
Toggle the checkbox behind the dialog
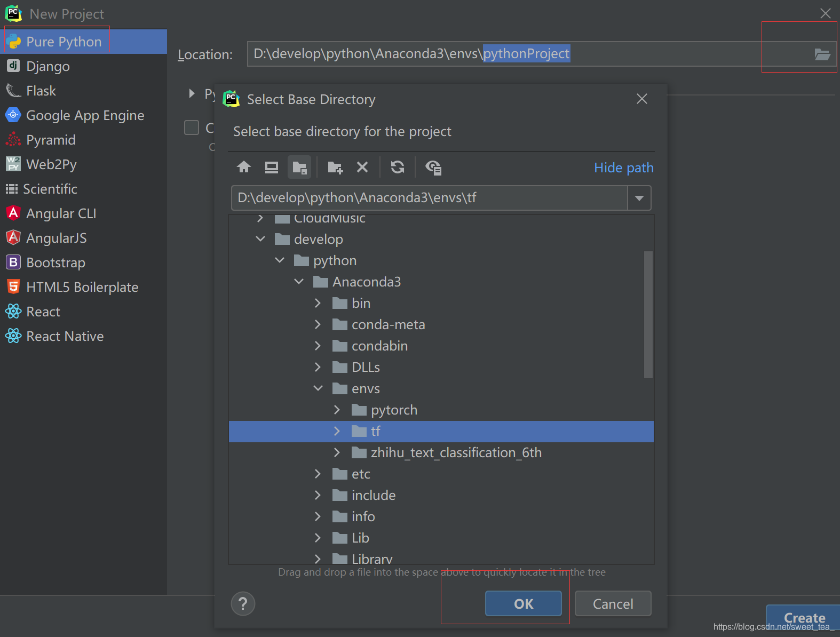192,128
